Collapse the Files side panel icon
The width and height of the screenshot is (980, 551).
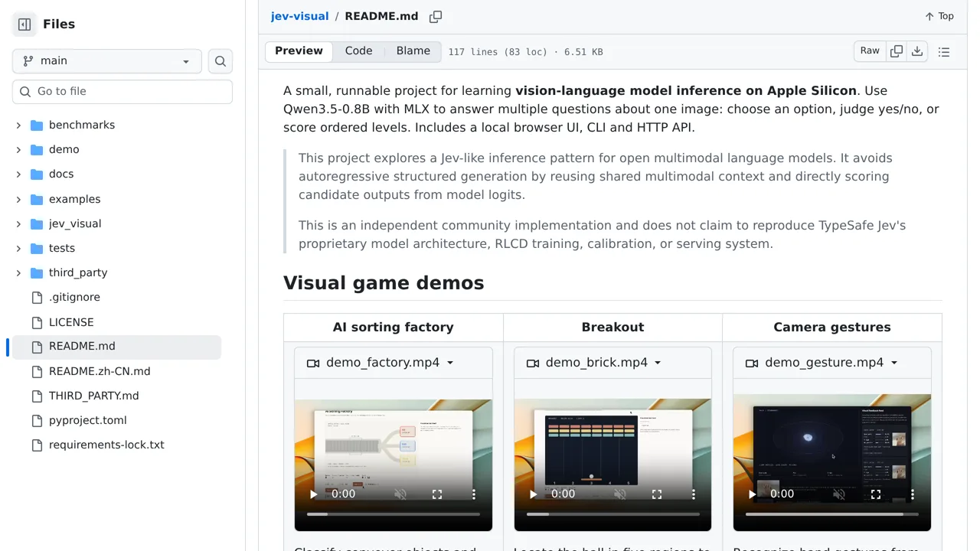[x=24, y=24]
